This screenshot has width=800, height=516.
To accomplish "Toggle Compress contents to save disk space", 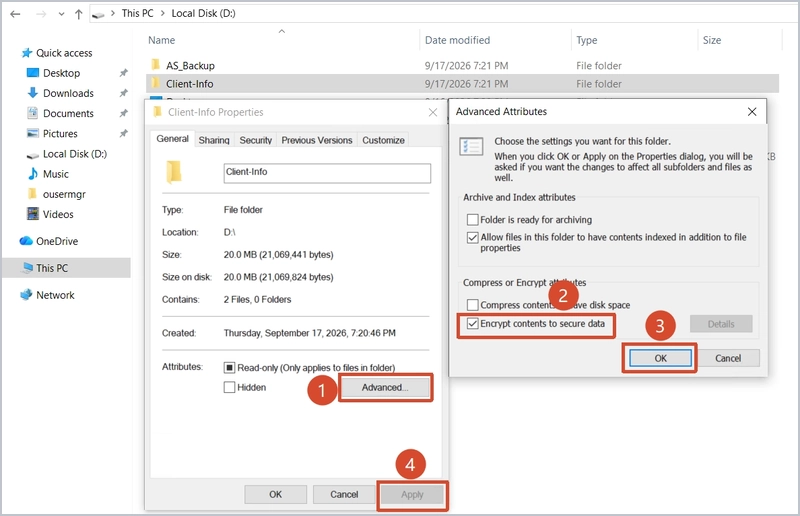I will coord(472,305).
